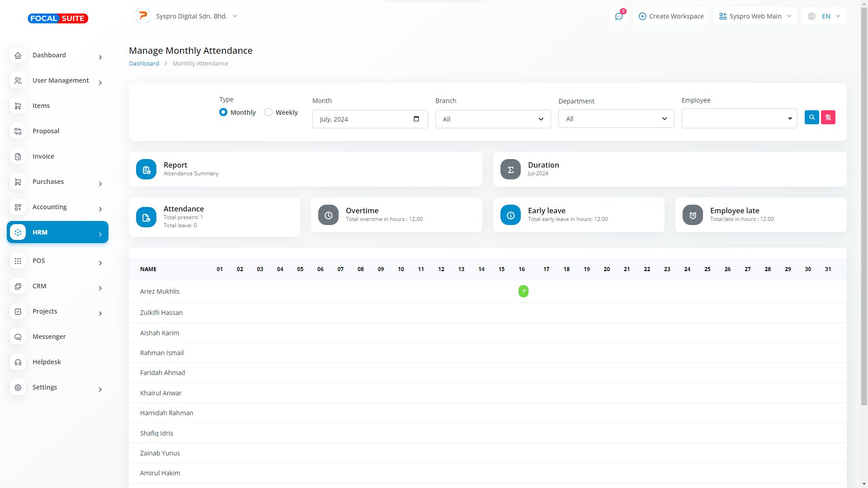Click the Employee late alarm icon
The image size is (868, 488).
692,215
